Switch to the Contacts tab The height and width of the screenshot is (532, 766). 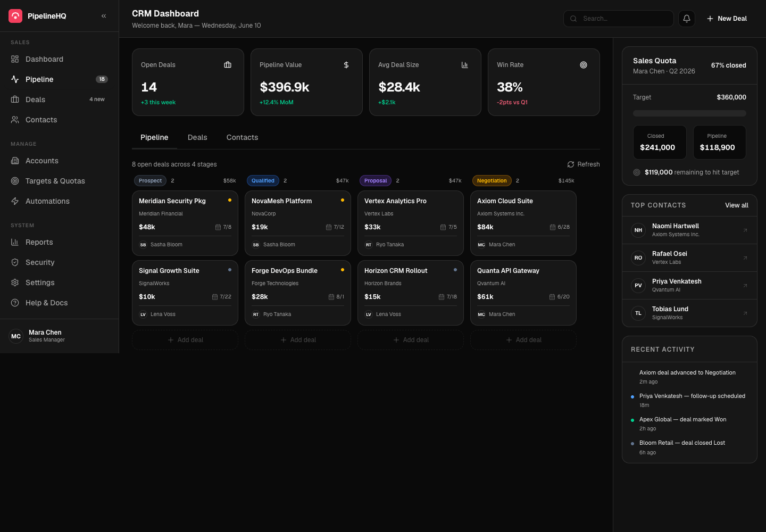pos(242,137)
